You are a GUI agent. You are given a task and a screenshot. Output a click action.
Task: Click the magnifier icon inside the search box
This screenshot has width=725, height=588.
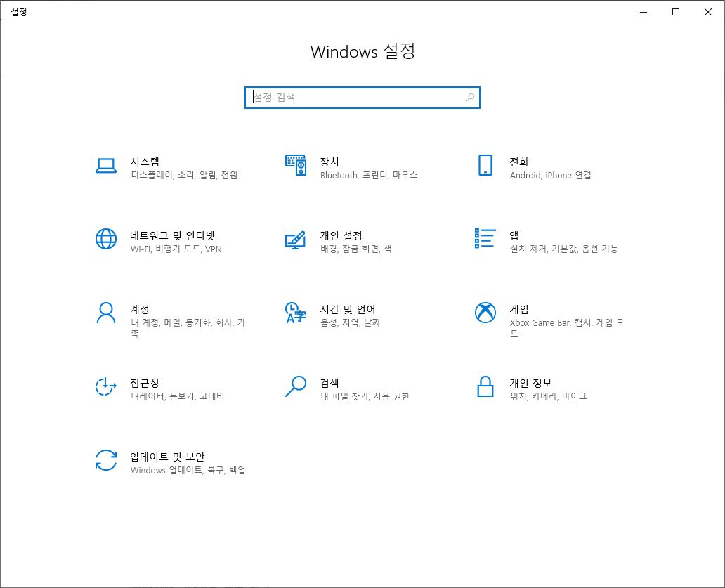point(470,98)
